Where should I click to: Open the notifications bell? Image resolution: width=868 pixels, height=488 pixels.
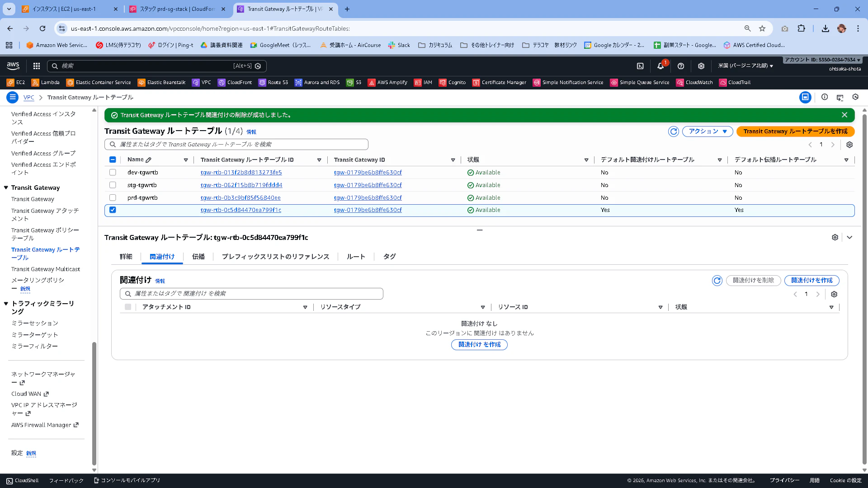click(x=660, y=66)
